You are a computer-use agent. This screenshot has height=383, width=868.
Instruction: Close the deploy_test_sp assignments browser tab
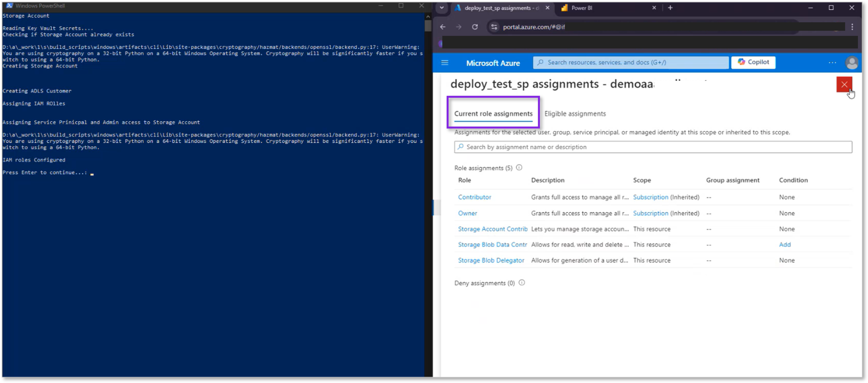pyautogui.click(x=547, y=8)
